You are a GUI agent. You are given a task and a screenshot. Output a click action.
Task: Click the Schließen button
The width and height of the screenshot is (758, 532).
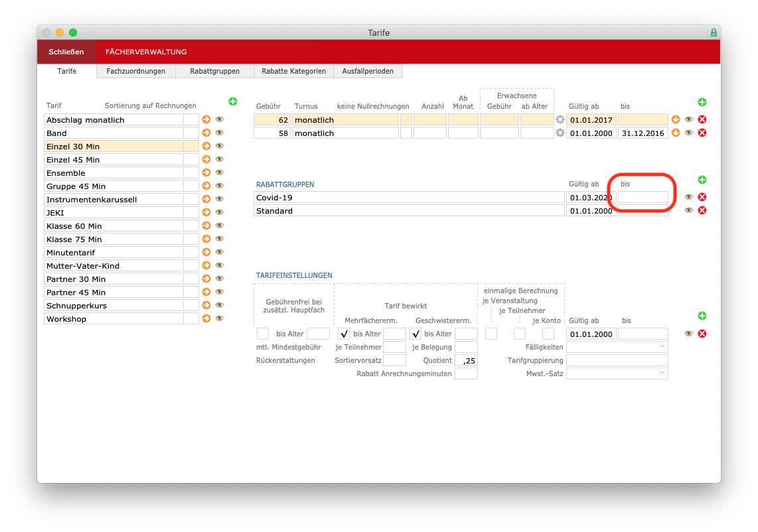[x=66, y=52]
